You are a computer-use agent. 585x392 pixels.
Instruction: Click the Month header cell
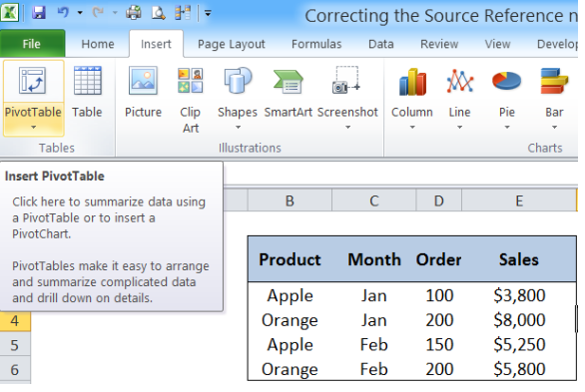pos(373,259)
